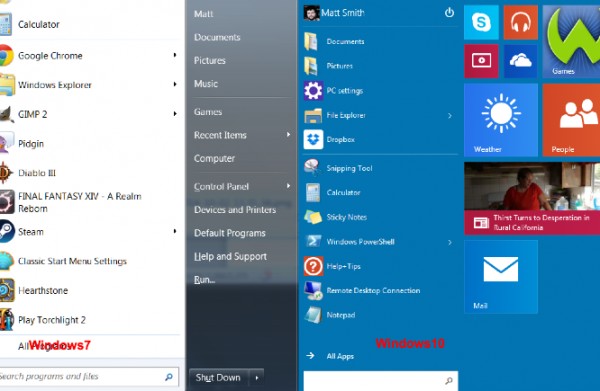
Task: Open Games in the Windows 7 right pane
Action: click(x=208, y=112)
